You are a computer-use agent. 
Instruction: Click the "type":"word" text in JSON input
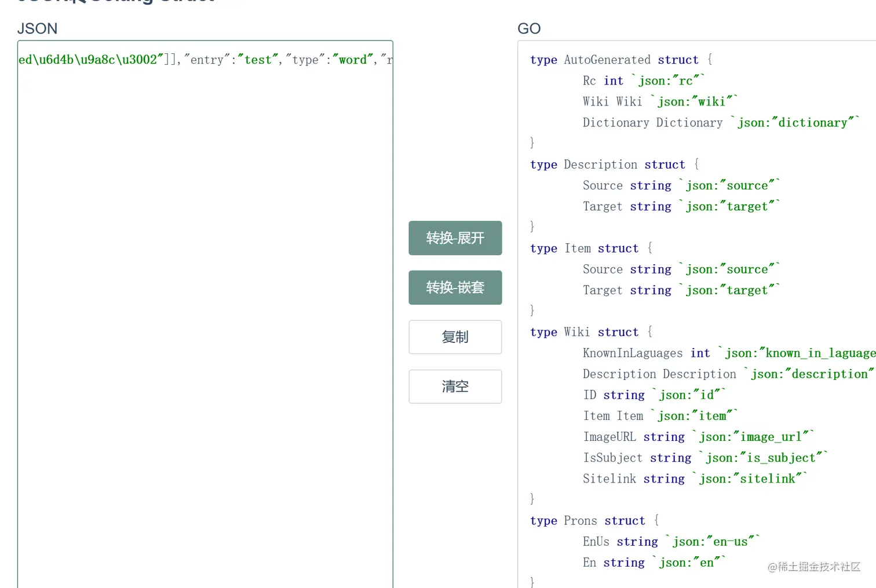click(x=329, y=60)
